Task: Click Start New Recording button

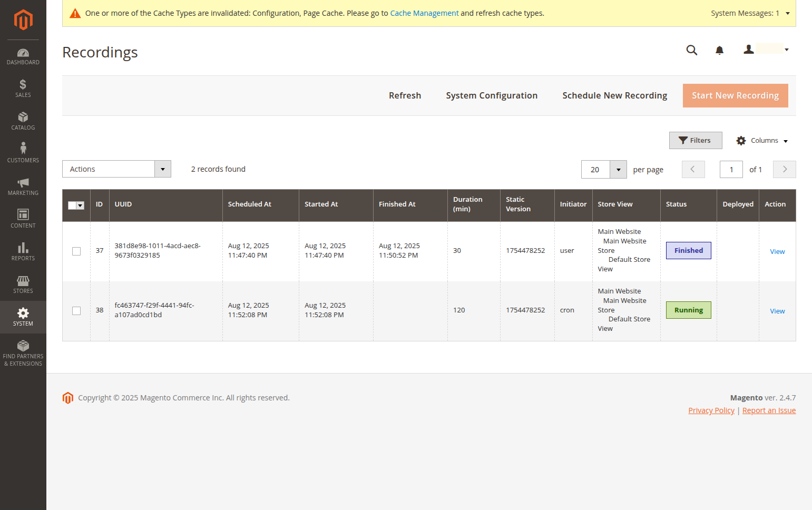Action: click(x=735, y=95)
